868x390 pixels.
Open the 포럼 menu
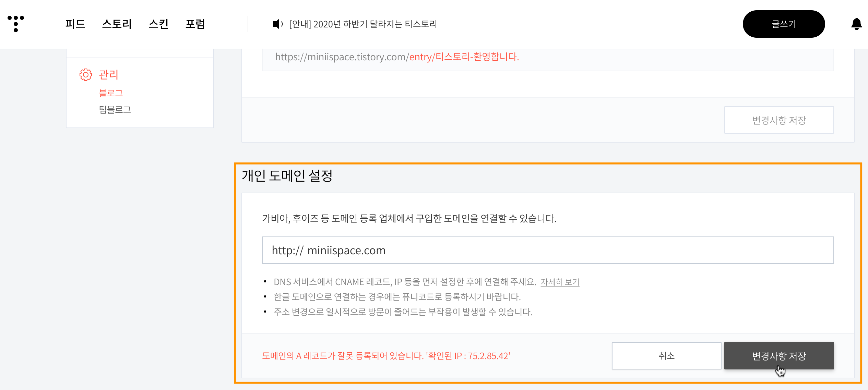[195, 24]
